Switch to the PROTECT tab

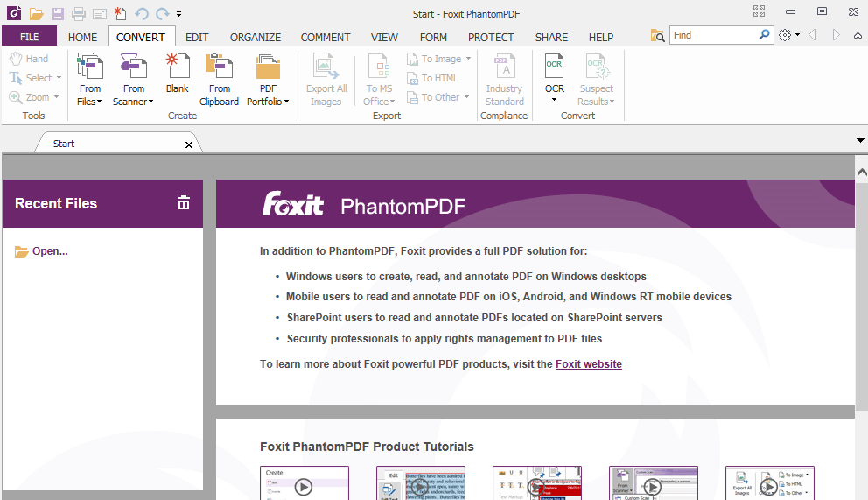click(x=491, y=37)
